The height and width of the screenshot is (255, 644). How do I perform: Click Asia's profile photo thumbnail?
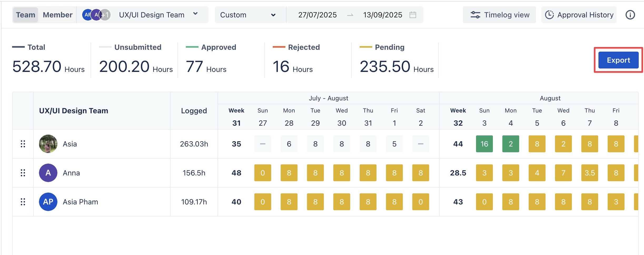tap(48, 144)
